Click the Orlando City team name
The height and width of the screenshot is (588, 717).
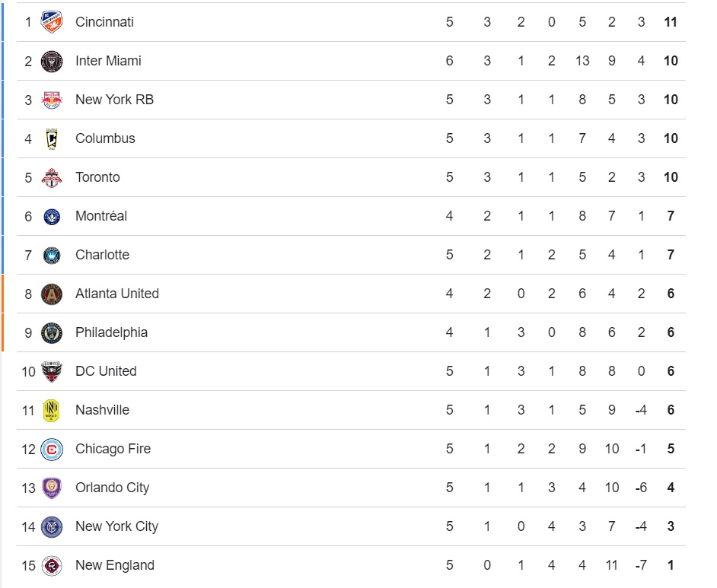click(x=113, y=488)
